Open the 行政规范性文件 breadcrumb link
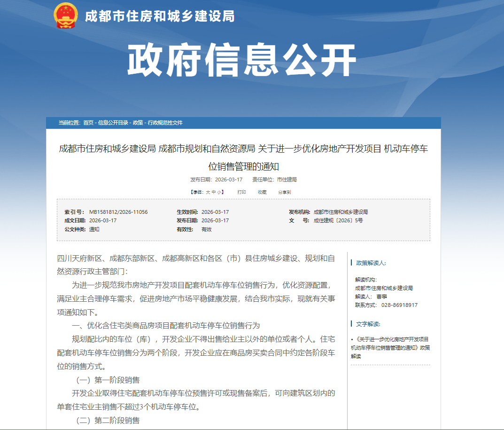The image size is (504, 430). (165, 123)
